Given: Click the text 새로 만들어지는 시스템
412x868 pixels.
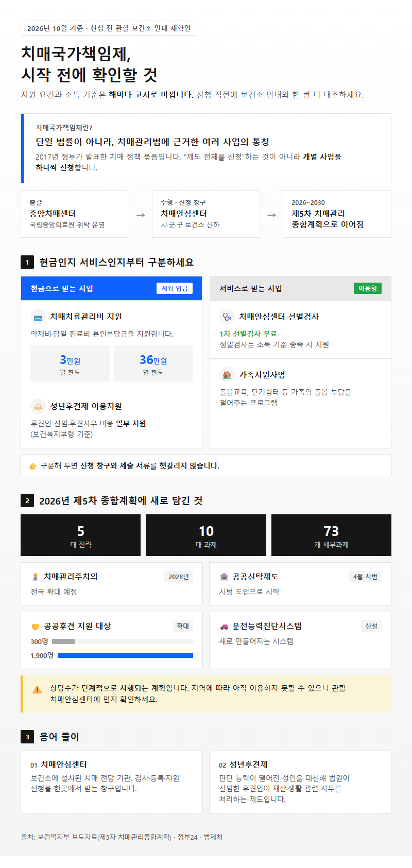Looking at the screenshot, I should [x=256, y=641].
